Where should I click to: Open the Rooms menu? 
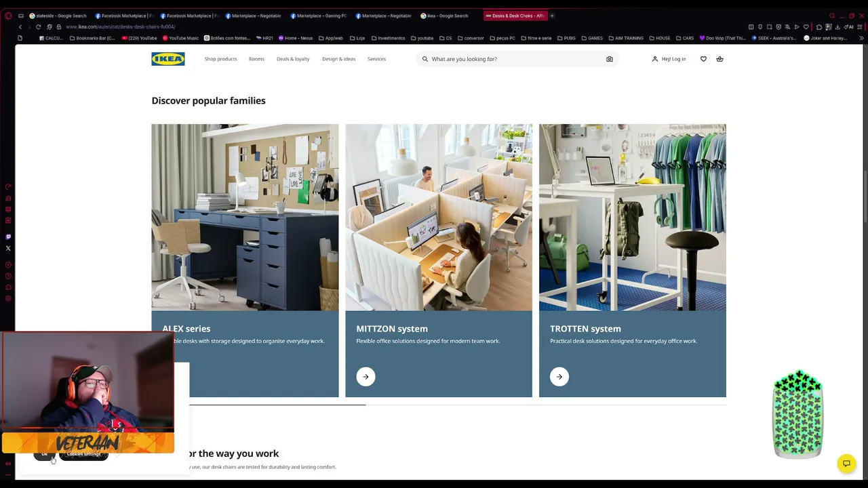click(256, 59)
